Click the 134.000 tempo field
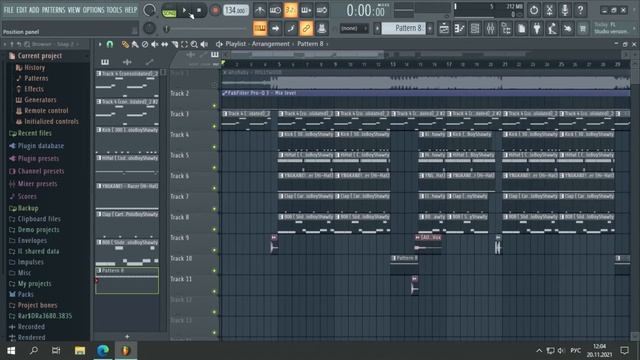This screenshot has height=360, width=640. click(236, 10)
